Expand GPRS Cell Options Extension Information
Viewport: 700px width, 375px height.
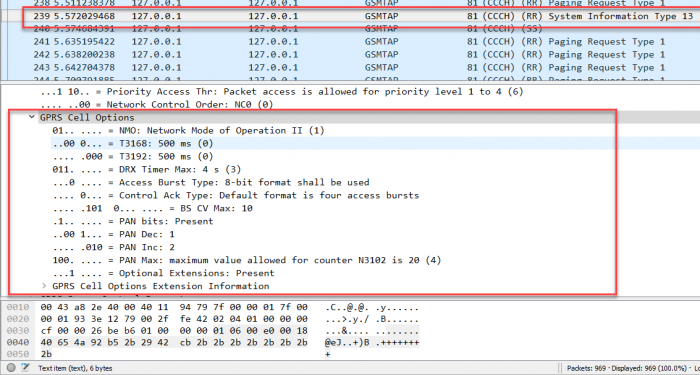[44, 286]
